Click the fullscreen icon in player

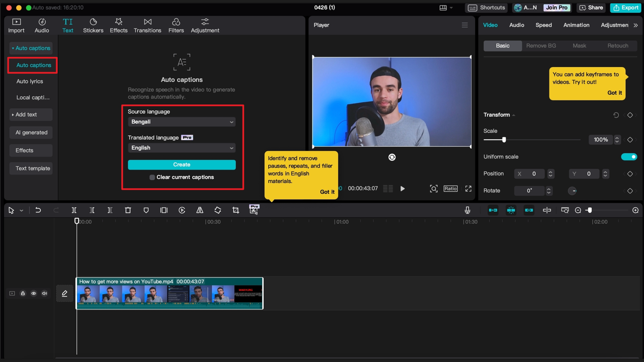[468, 189]
